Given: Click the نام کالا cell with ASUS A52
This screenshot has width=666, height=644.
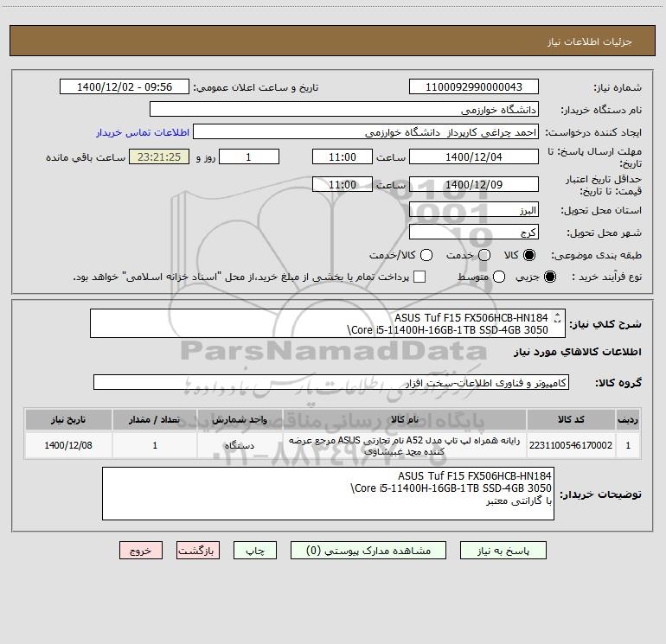Looking at the screenshot, I should pos(405,445).
